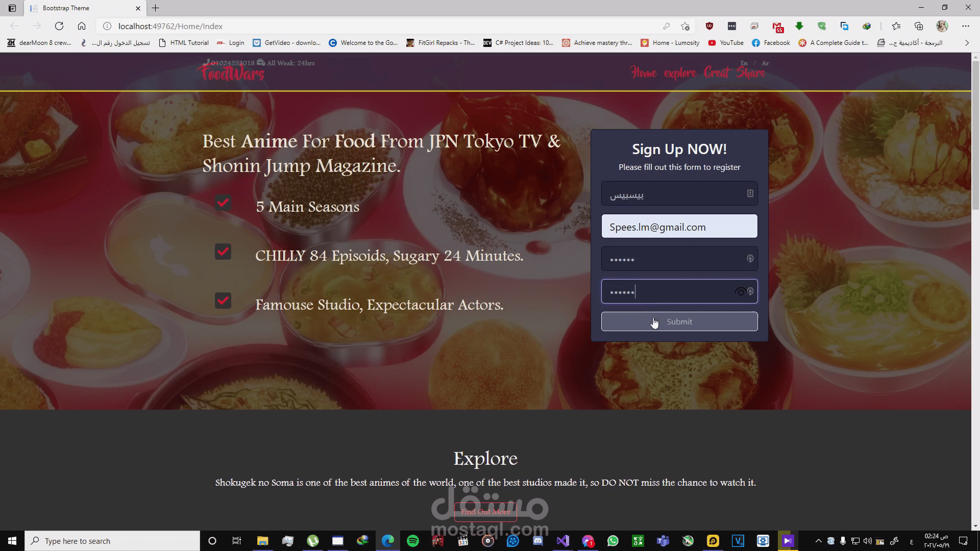This screenshot has height=551, width=980.
Task: Open the Share nav item
Action: point(751,73)
